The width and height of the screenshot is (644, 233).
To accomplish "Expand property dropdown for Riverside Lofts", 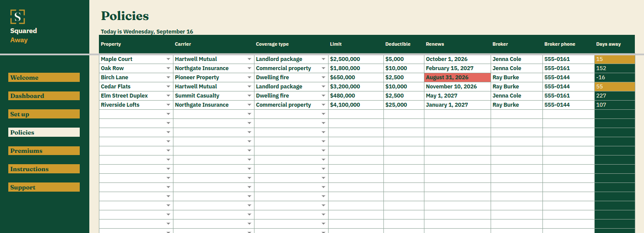I will pos(168,105).
